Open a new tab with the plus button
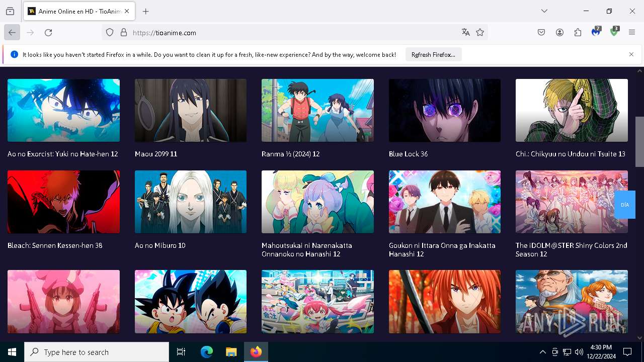The width and height of the screenshot is (644, 362). (146, 11)
